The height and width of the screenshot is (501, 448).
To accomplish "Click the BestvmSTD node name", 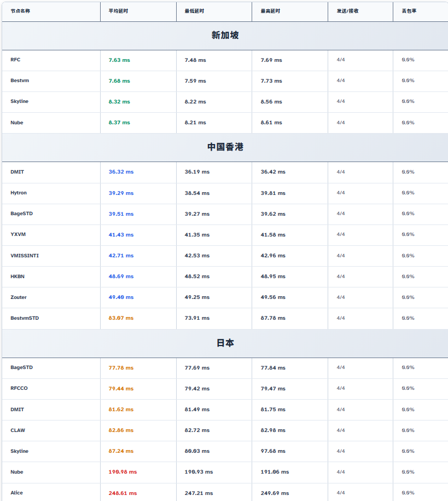I will 25,318.
